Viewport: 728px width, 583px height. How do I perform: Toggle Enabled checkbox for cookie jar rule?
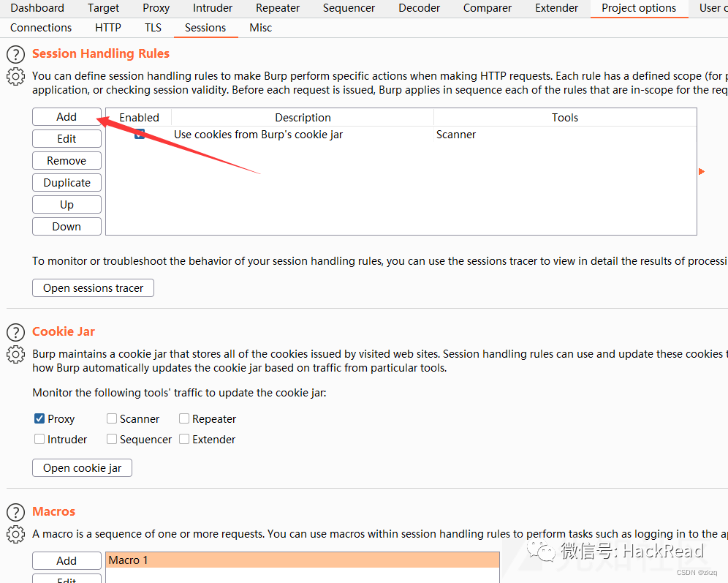[140, 135]
